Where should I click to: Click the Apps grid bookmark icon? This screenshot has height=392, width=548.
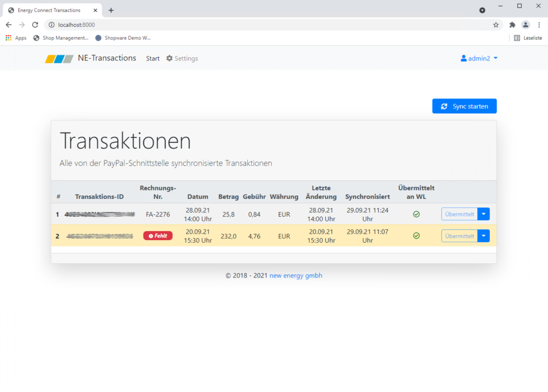[9, 38]
